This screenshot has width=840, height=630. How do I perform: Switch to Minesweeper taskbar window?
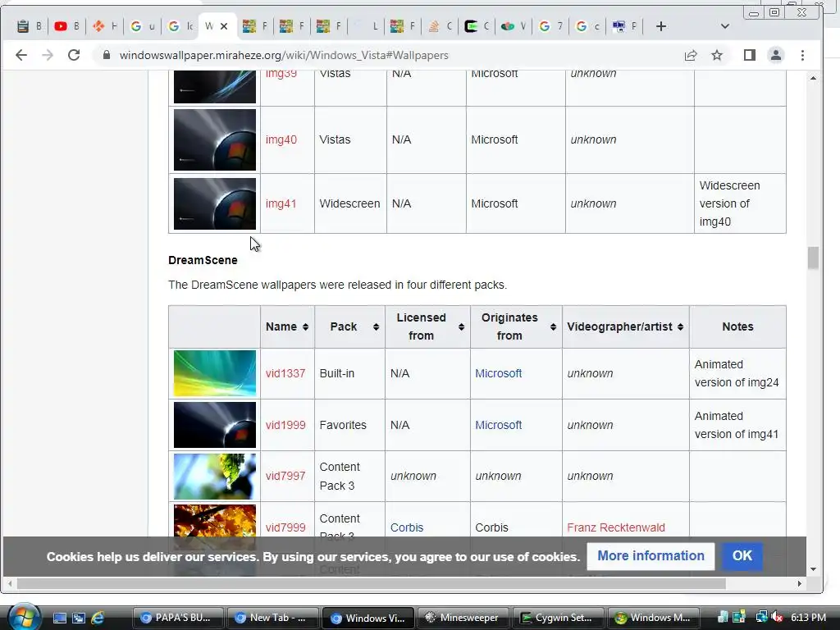point(463,618)
